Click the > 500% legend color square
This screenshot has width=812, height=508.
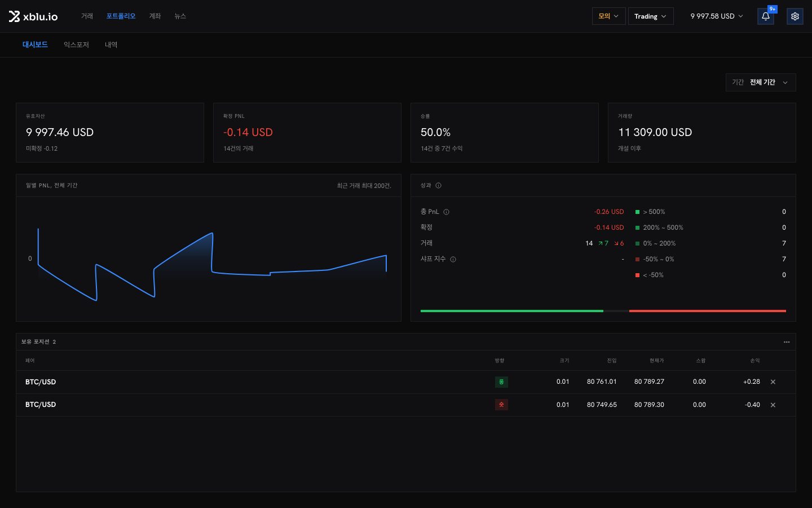pyautogui.click(x=637, y=212)
